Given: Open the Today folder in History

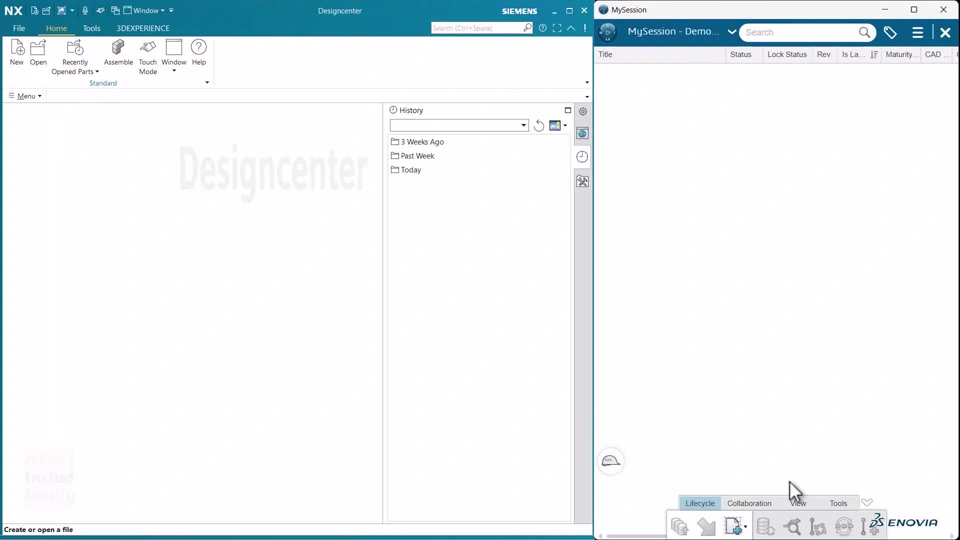Looking at the screenshot, I should [406, 170].
